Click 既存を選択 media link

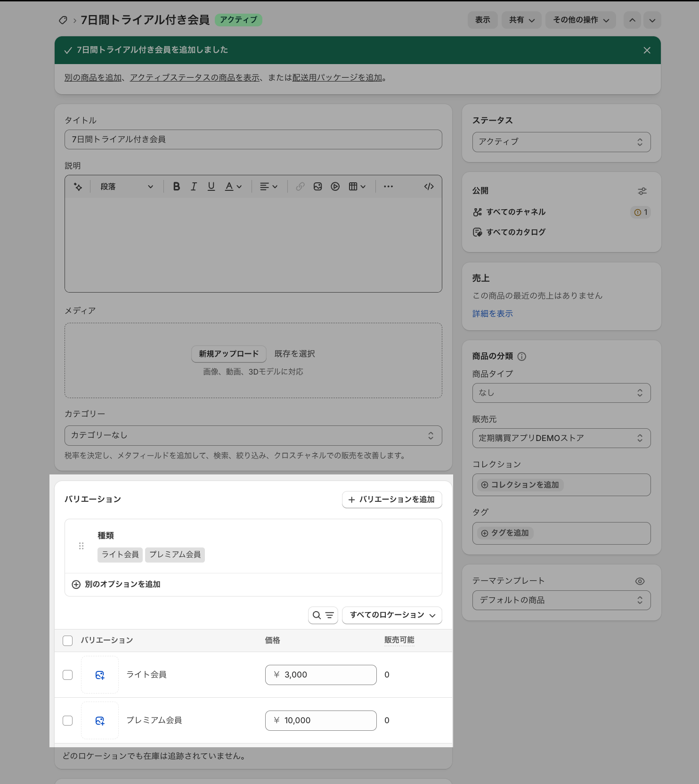point(295,354)
